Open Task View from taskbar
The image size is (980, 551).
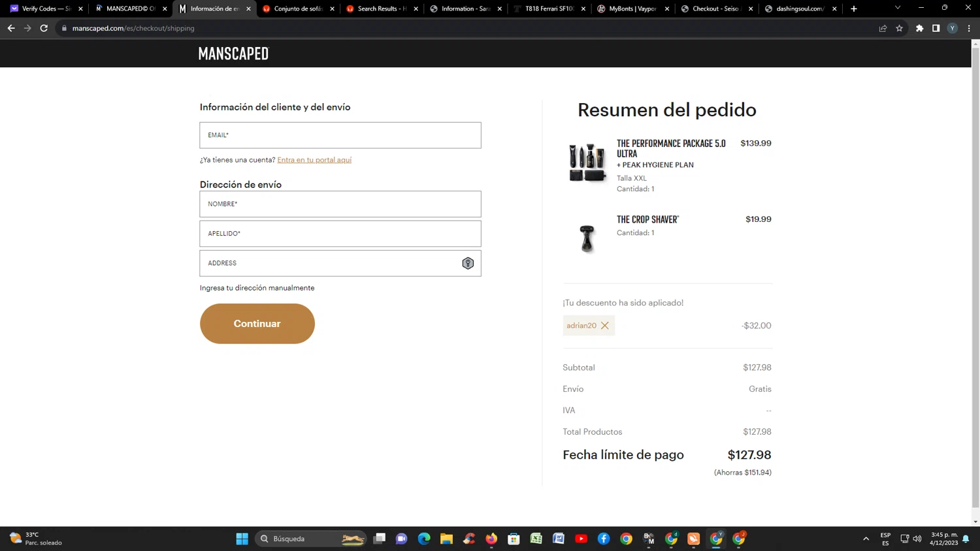[379, 539]
